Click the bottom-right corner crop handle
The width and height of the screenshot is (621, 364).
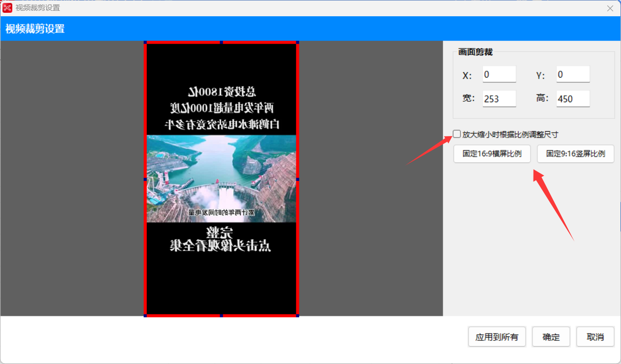pyautogui.click(x=297, y=315)
